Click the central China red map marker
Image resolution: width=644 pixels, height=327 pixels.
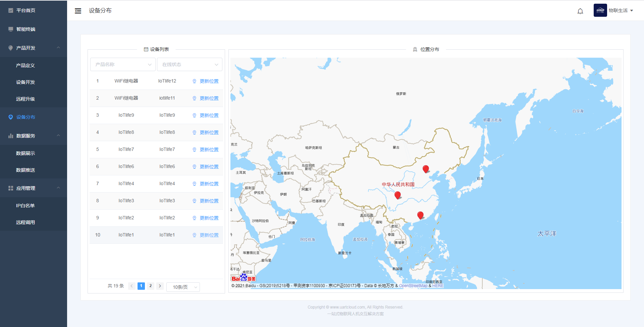(x=397, y=195)
